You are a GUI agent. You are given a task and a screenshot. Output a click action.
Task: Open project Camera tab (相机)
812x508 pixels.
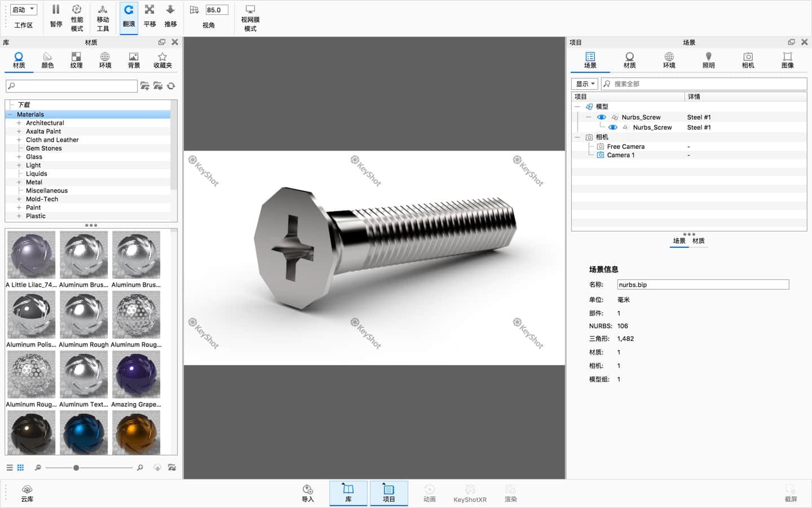click(748, 60)
